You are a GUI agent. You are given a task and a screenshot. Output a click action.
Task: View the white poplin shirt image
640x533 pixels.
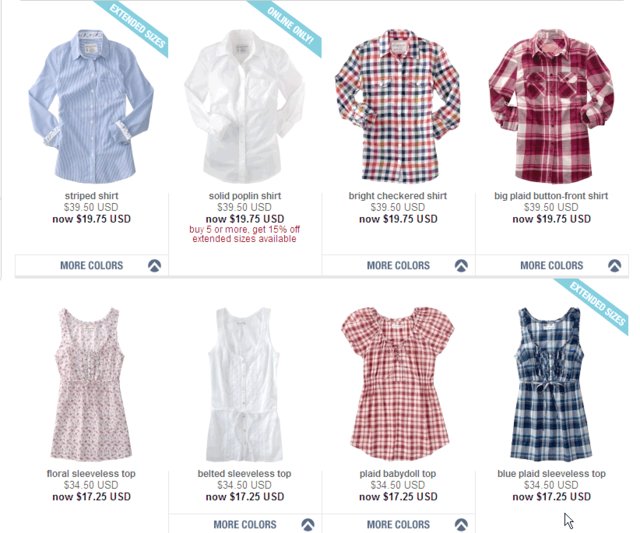point(244,106)
